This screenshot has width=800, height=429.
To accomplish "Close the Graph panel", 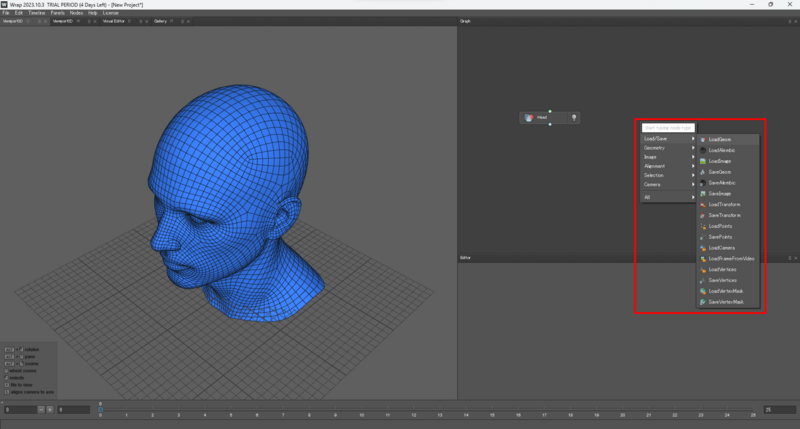I will click(x=795, y=21).
